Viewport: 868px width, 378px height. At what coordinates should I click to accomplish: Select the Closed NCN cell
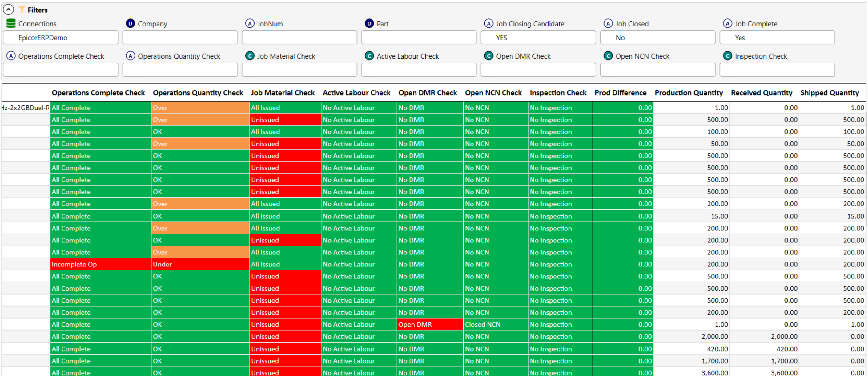click(496, 324)
